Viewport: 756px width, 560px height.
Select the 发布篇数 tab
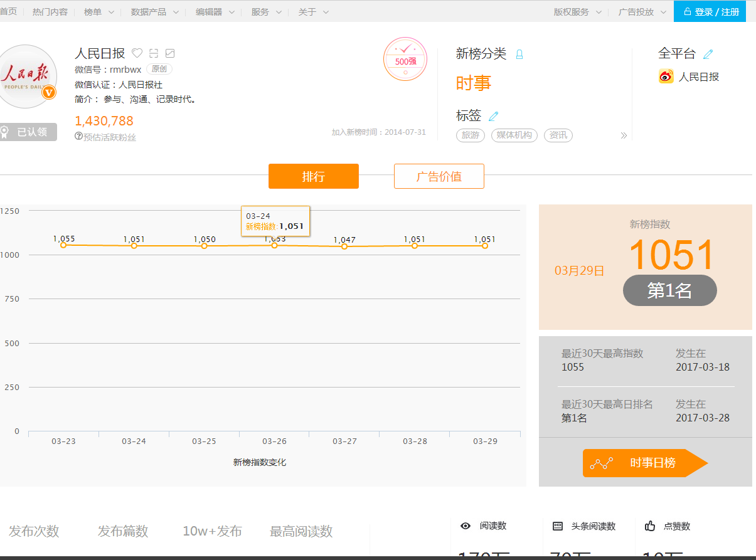[123, 531]
